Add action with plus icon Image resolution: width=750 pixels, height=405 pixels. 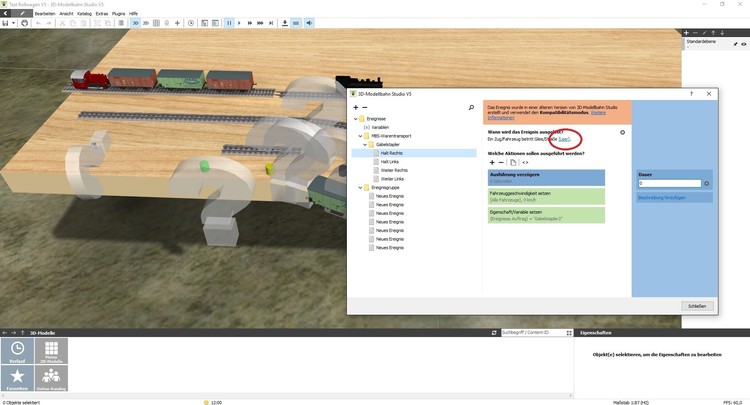pos(492,163)
